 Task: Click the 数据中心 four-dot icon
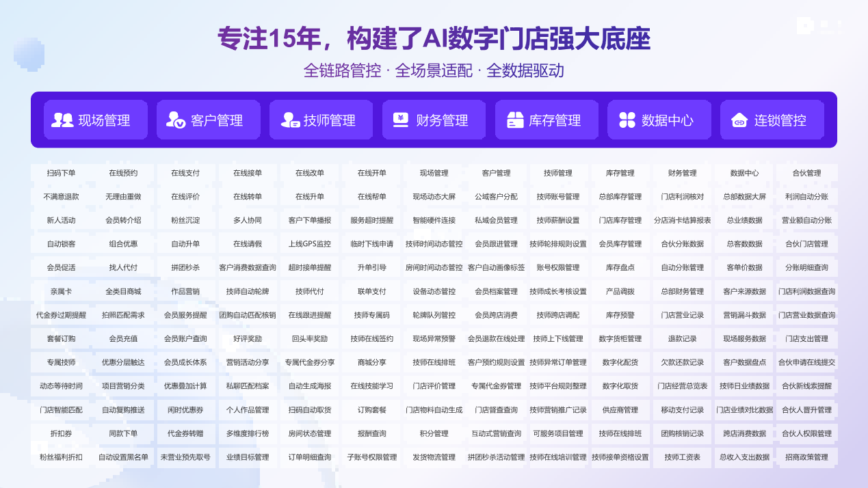click(627, 120)
